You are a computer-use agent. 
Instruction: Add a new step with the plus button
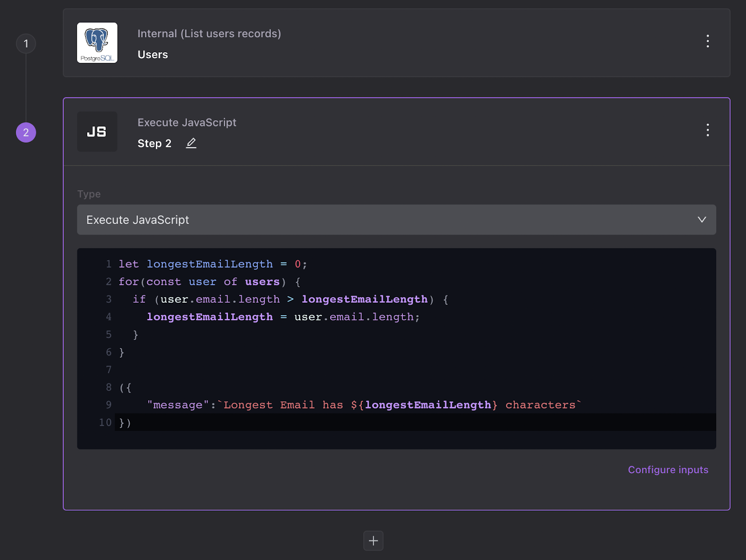[x=373, y=540]
